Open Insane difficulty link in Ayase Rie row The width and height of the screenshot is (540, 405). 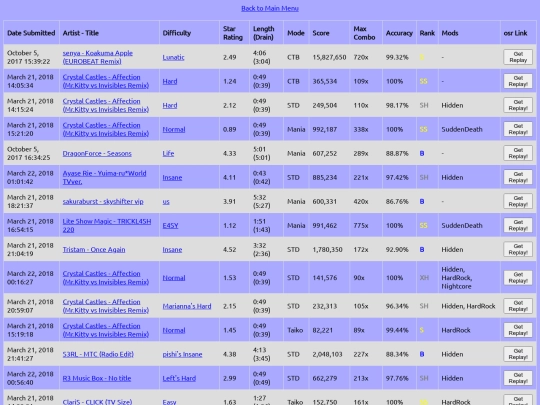172,177
